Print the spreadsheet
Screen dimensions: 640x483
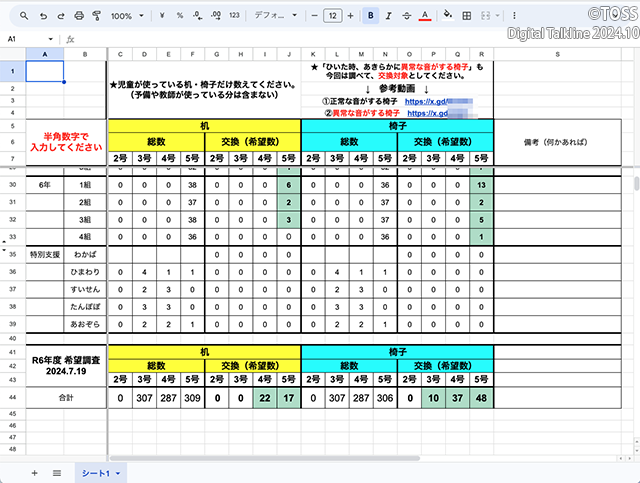click(79, 16)
